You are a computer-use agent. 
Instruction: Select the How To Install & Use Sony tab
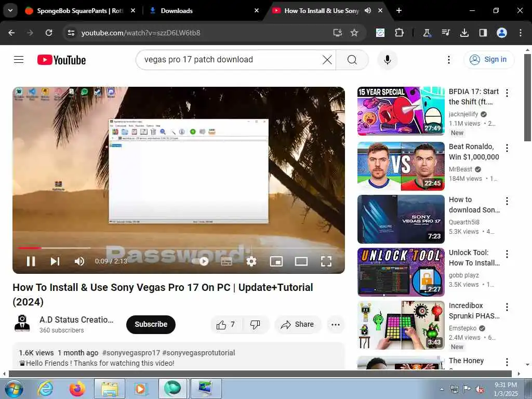(x=321, y=11)
